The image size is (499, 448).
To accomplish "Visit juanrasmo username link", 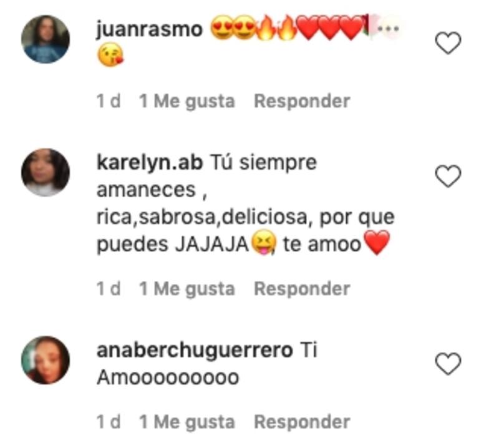I will coord(149,29).
